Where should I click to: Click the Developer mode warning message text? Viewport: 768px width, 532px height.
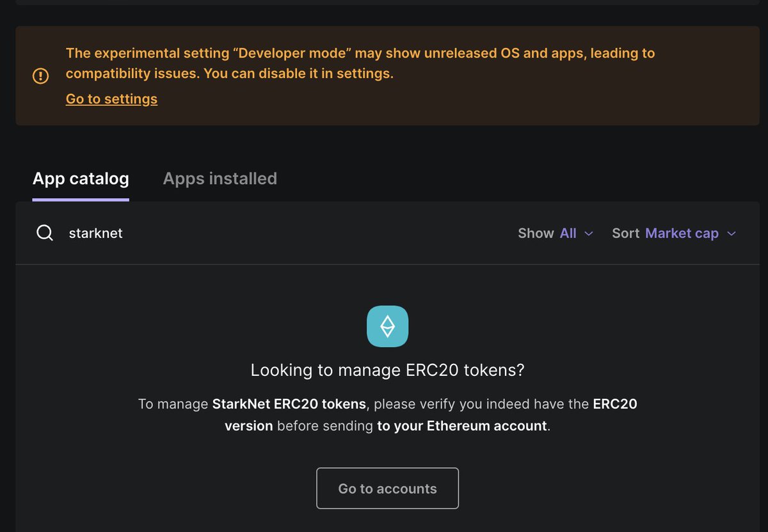click(360, 63)
